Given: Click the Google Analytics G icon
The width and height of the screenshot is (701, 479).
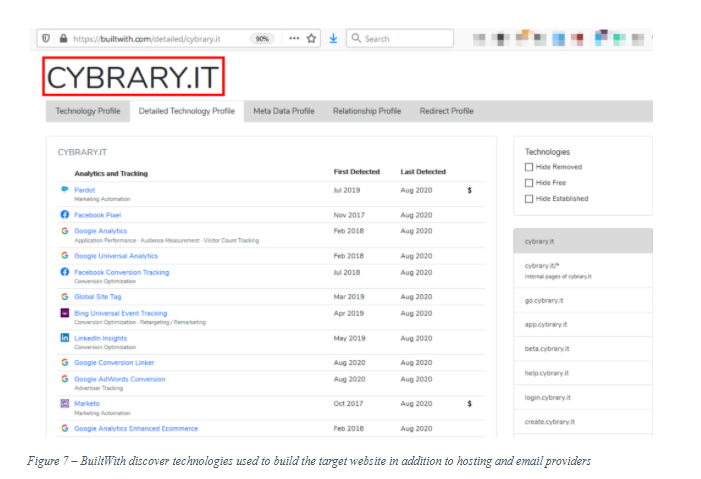Looking at the screenshot, I should (65, 231).
